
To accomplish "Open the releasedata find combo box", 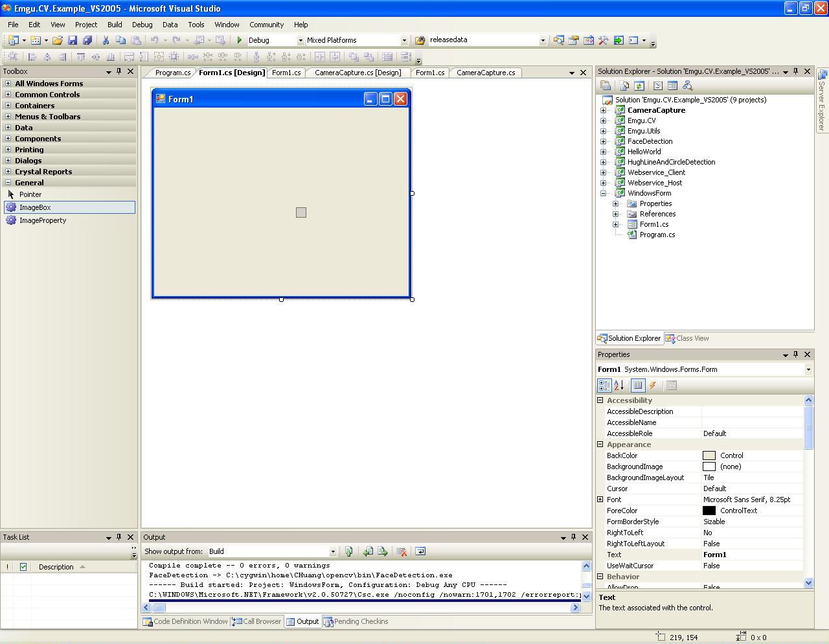I will tap(543, 40).
